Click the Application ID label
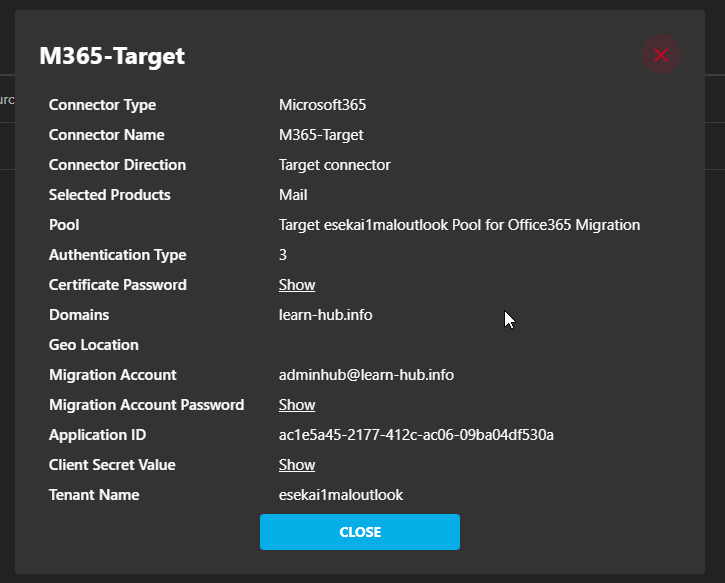This screenshot has width=725, height=583. tap(97, 435)
